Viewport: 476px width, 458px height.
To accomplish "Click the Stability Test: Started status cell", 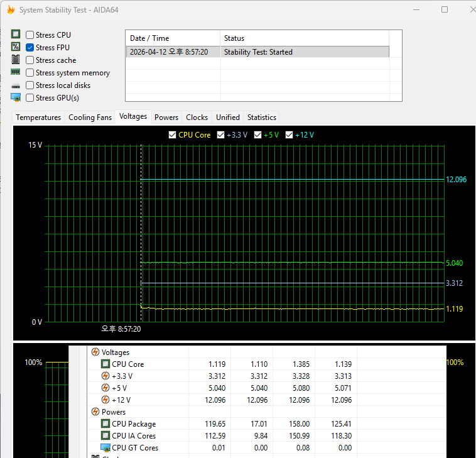I will [x=258, y=52].
